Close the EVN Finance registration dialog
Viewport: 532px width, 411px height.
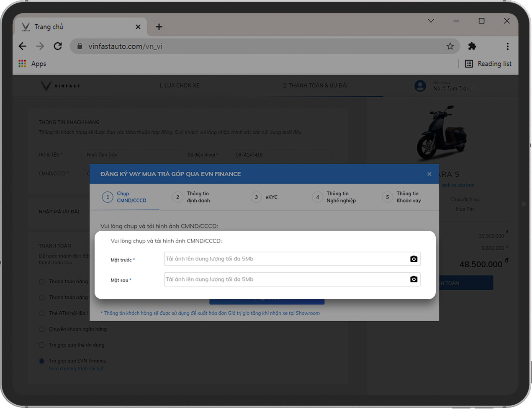coord(429,174)
